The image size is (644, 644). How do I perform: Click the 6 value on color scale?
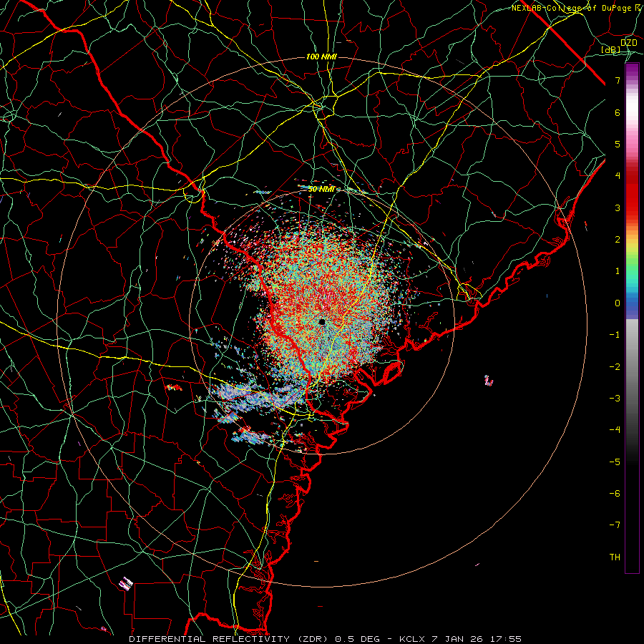(618, 112)
